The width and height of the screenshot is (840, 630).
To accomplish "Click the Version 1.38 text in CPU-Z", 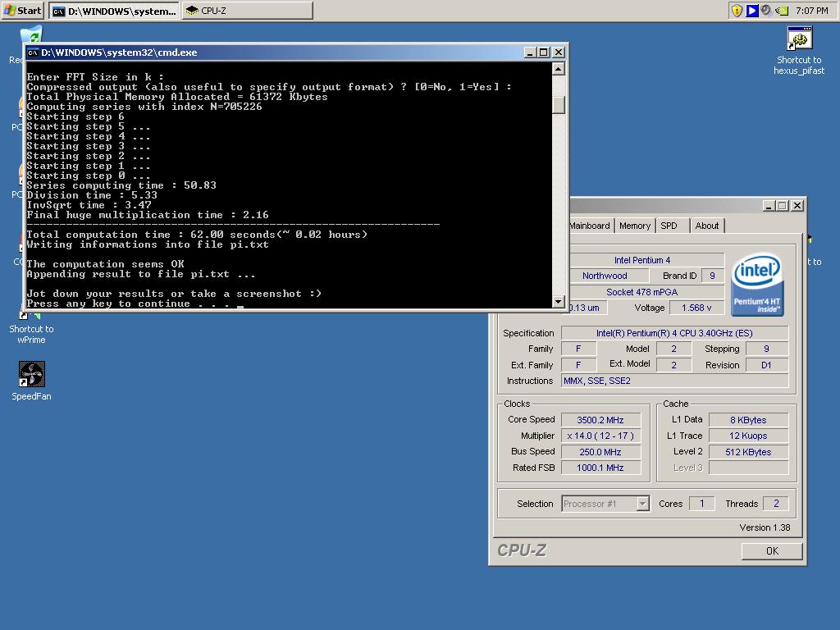I will [765, 527].
